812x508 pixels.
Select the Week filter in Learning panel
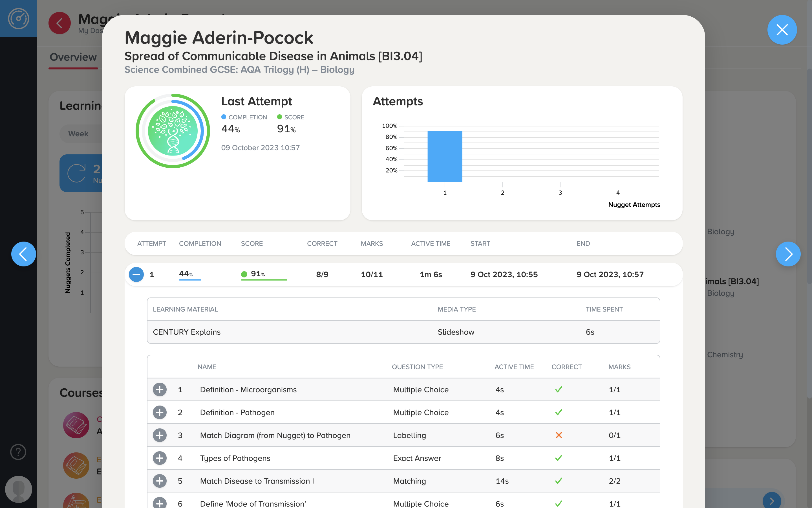coord(78,134)
